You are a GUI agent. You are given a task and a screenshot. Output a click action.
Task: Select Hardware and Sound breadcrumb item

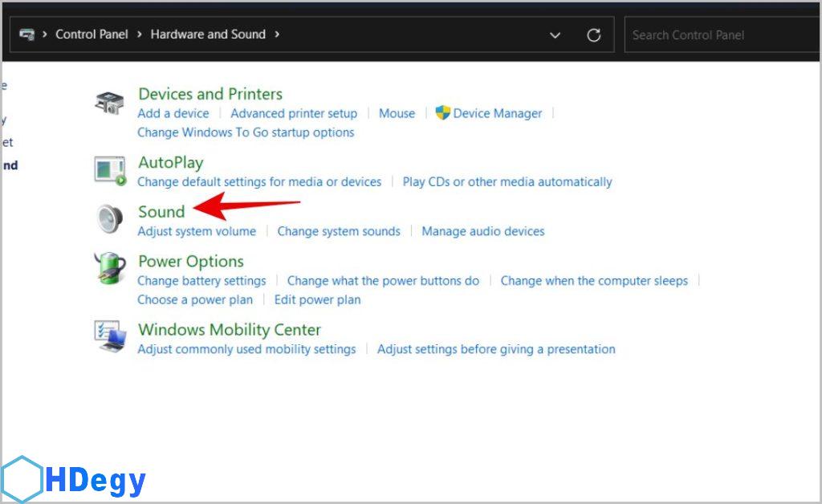[x=208, y=35]
